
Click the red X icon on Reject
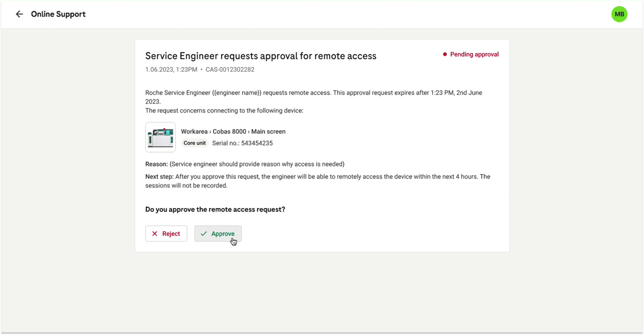tap(155, 234)
